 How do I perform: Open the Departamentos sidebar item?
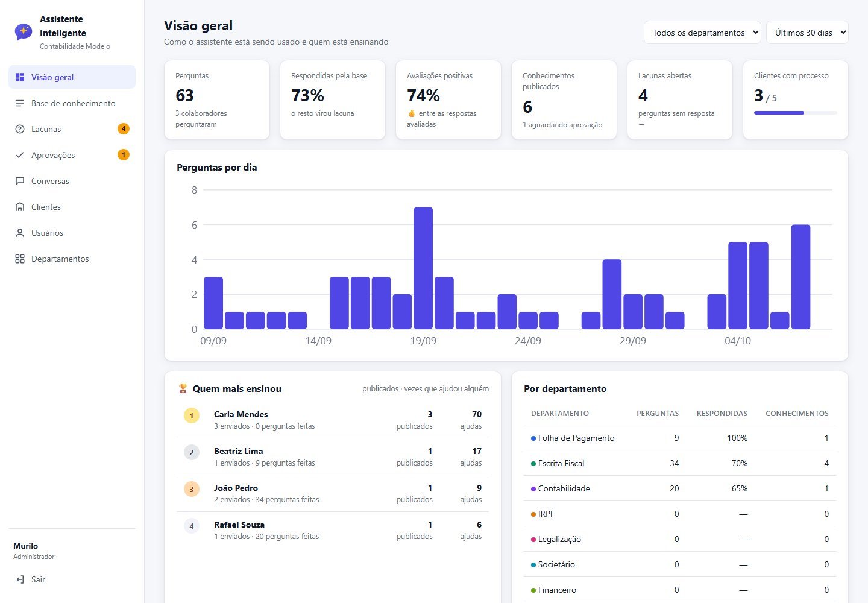(x=72, y=259)
